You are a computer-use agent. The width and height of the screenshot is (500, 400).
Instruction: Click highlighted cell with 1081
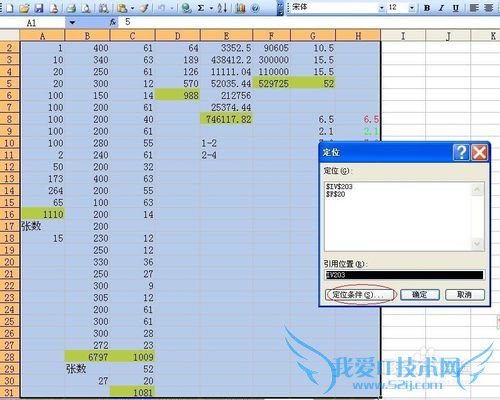click(x=133, y=392)
